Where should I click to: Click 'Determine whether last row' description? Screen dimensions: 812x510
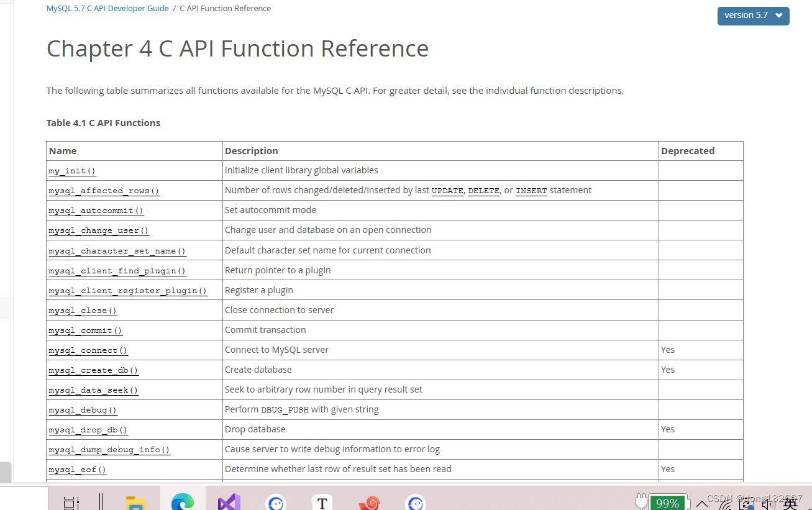[x=338, y=469]
